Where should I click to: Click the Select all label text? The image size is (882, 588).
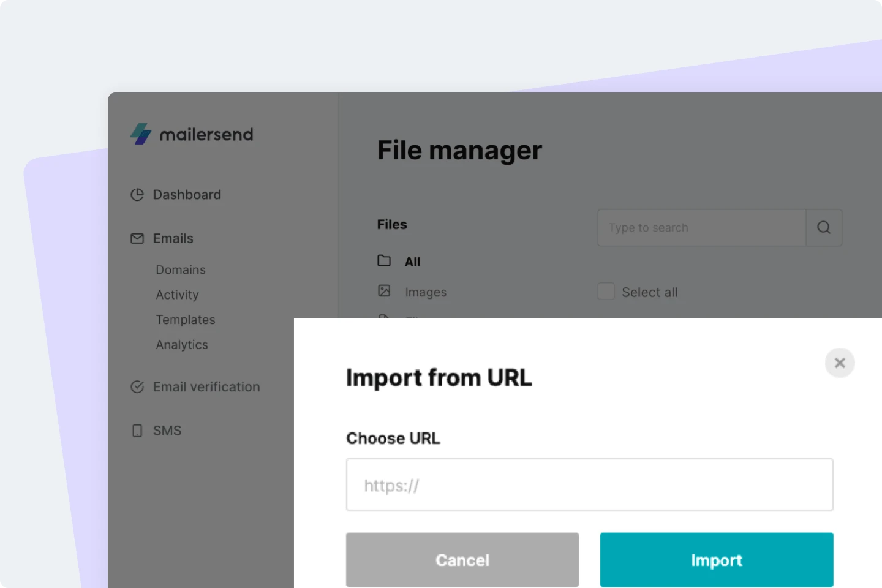(x=650, y=293)
